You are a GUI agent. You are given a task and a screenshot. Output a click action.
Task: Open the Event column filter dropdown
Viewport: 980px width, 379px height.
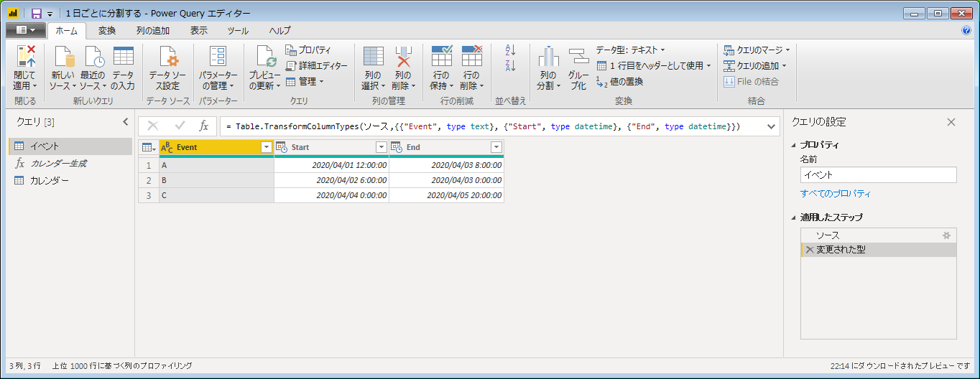[x=267, y=147]
